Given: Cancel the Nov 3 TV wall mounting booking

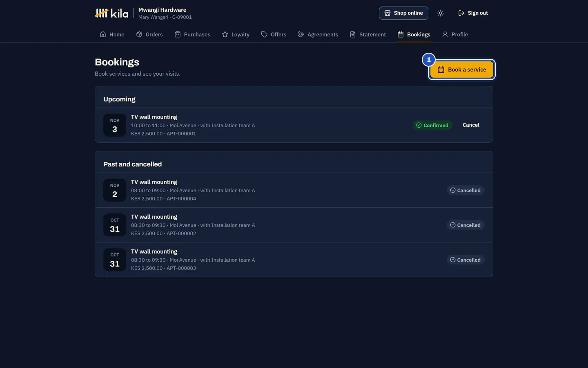Looking at the screenshot, I should [471, 125].
